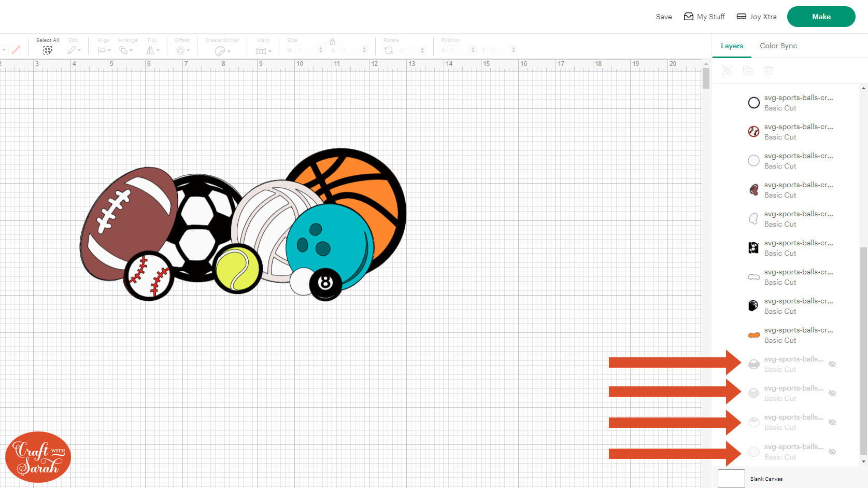Click the Rotate stepper arrows
Viewport: 868px width, 488px height.
[422, 50]
